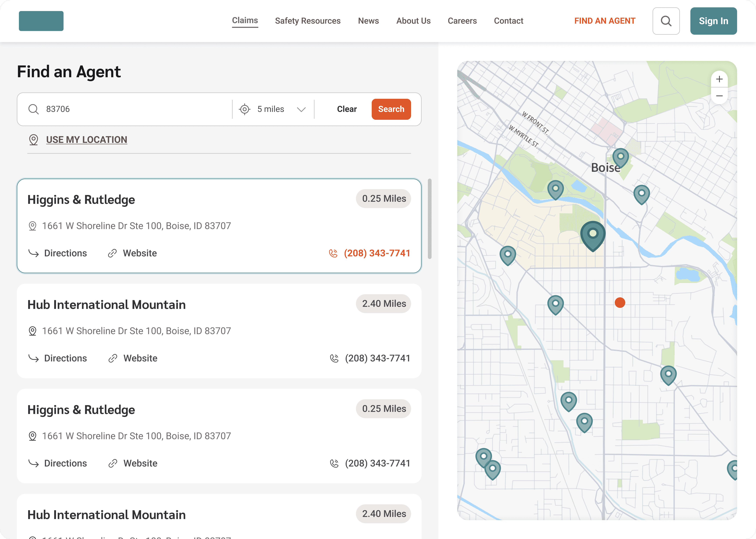Expand the 5 miles radius dropdown chevron
The width and height of the screenshot is (756, 539).
[301, 109]
